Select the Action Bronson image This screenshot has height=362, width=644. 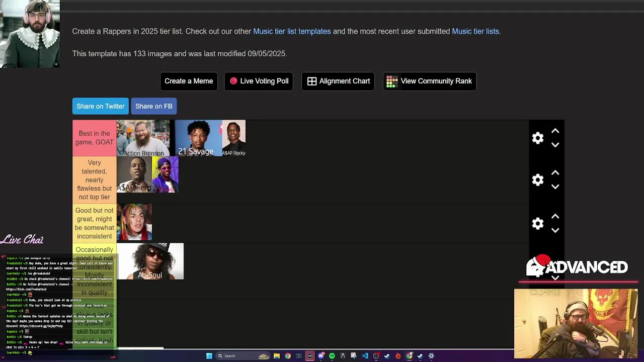point(143,138)
